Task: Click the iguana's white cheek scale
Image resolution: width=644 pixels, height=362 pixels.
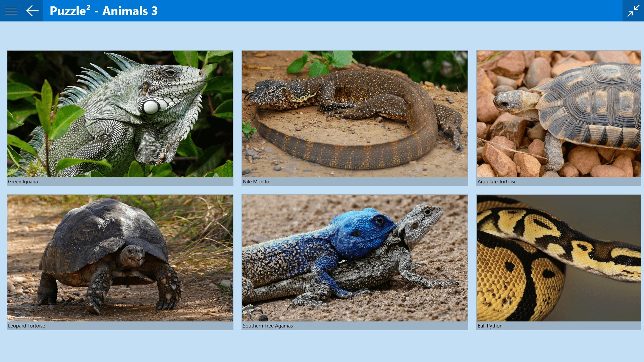Action: (x=151, y=107)
